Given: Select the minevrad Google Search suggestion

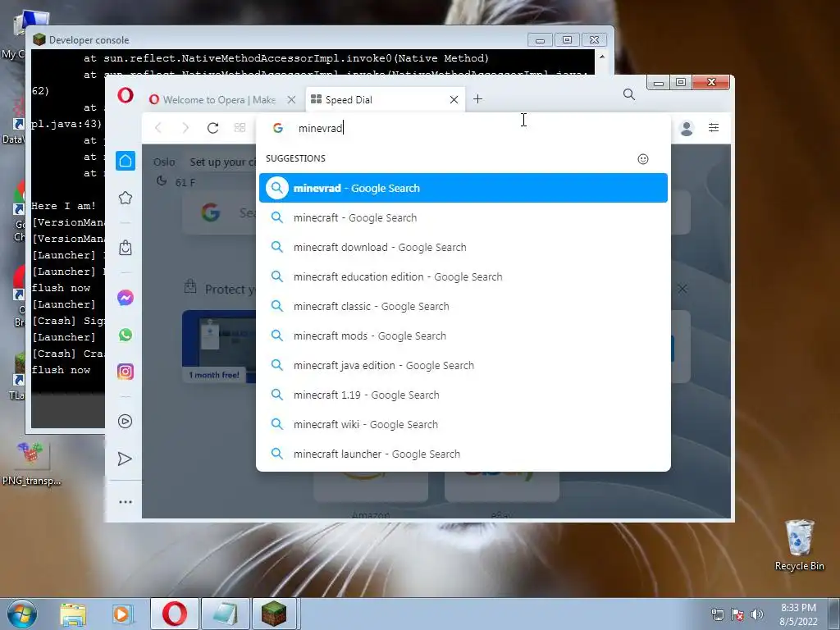Looking at the screenshot, I should tap(463, 188).
